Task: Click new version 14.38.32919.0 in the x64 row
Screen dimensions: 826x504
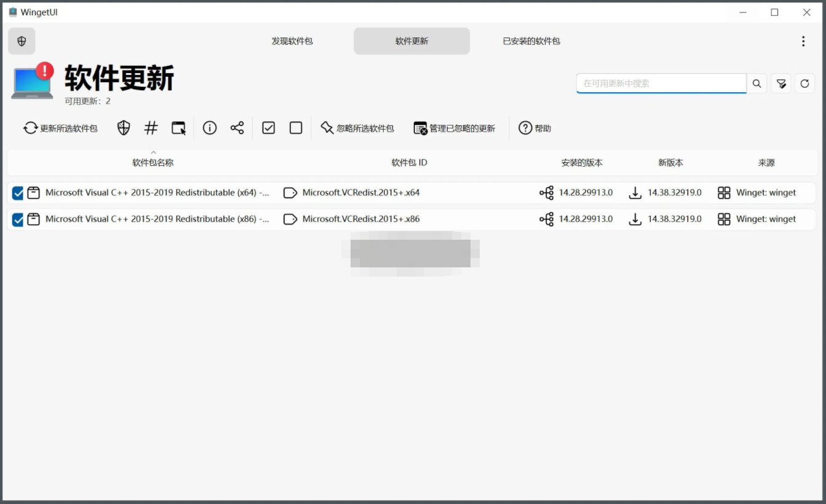Action: click(675, 193)
